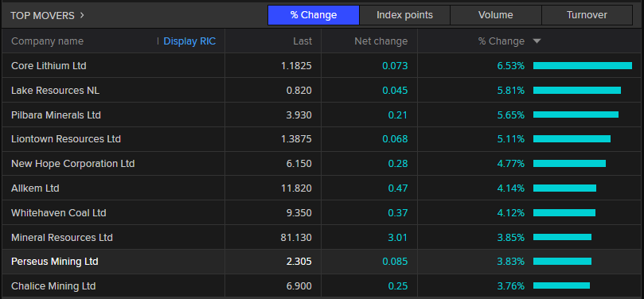Open Perseus Mining Ltd row
Image resolution: width=644 pixels, height=299 pixels.
click(x=322, y=262)
